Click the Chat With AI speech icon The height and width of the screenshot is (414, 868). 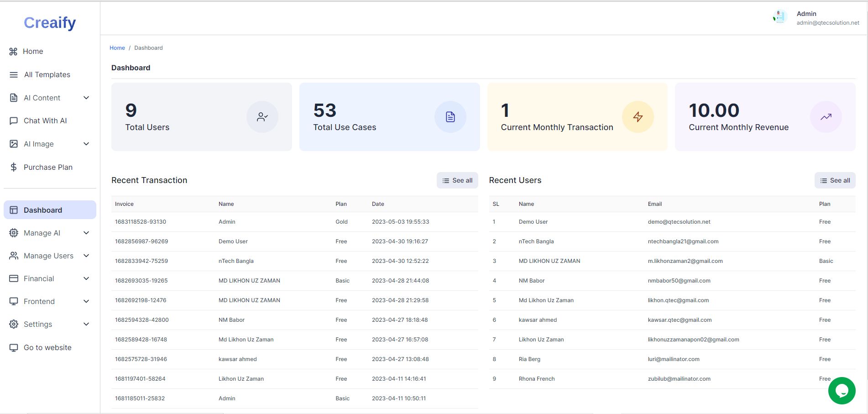[14, 121]
